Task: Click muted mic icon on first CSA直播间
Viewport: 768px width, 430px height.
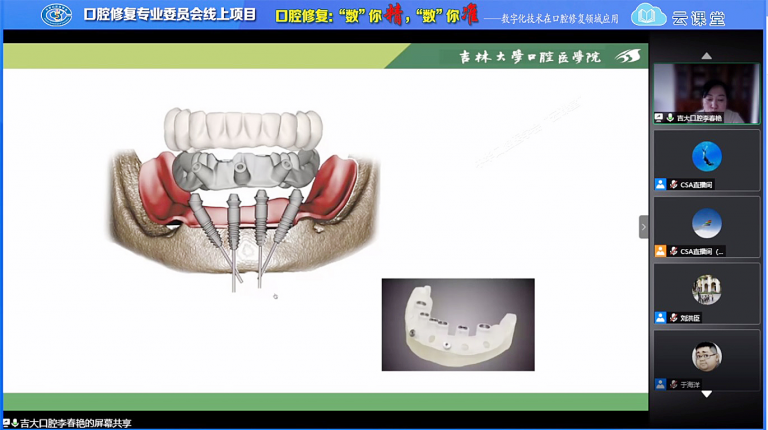Action: 674,185
